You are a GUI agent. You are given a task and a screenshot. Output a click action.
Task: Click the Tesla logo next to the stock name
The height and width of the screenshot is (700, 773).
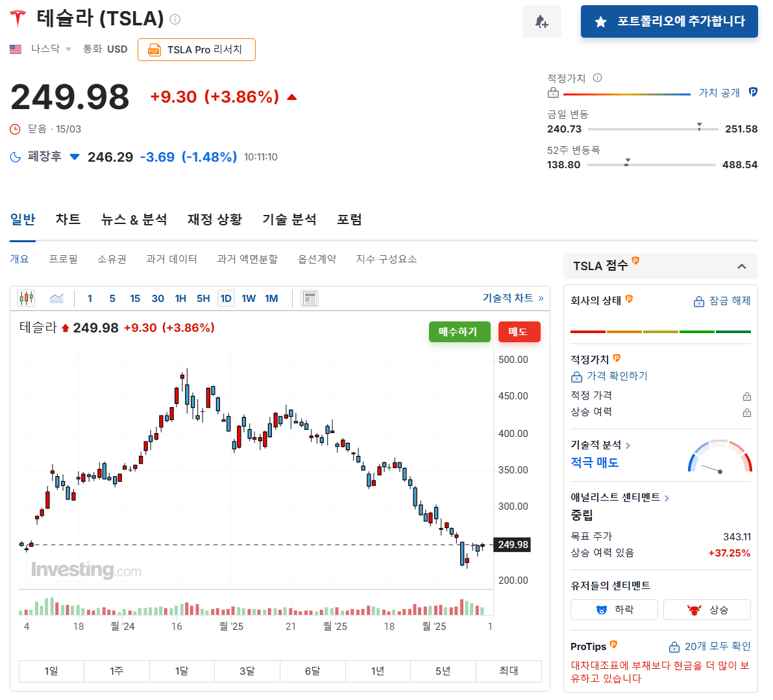click(x=16, y=19)
